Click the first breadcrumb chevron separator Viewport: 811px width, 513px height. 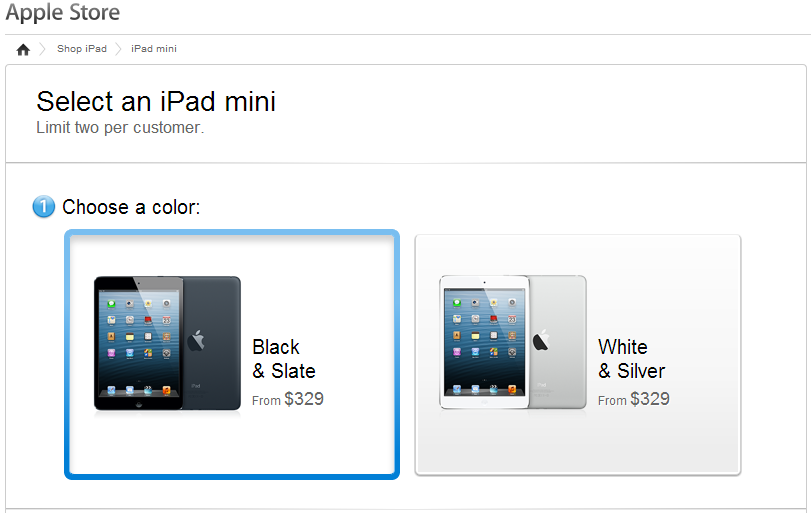point(43,49)
